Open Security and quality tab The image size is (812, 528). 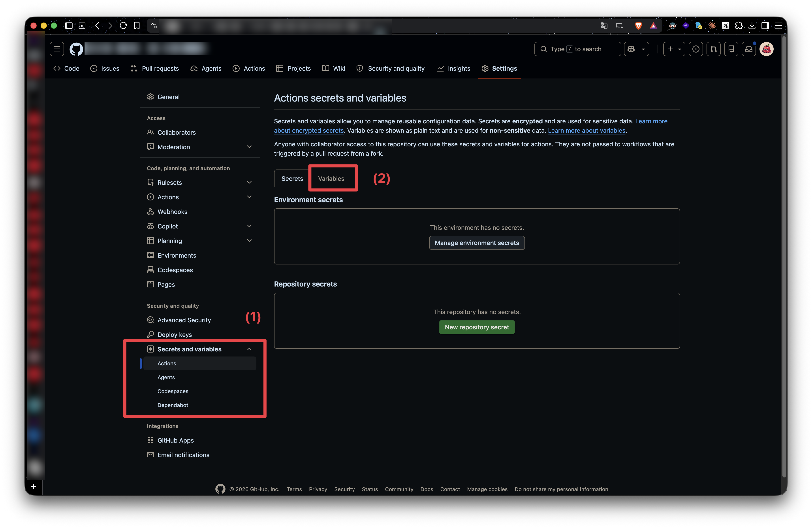tap(390, 69)
